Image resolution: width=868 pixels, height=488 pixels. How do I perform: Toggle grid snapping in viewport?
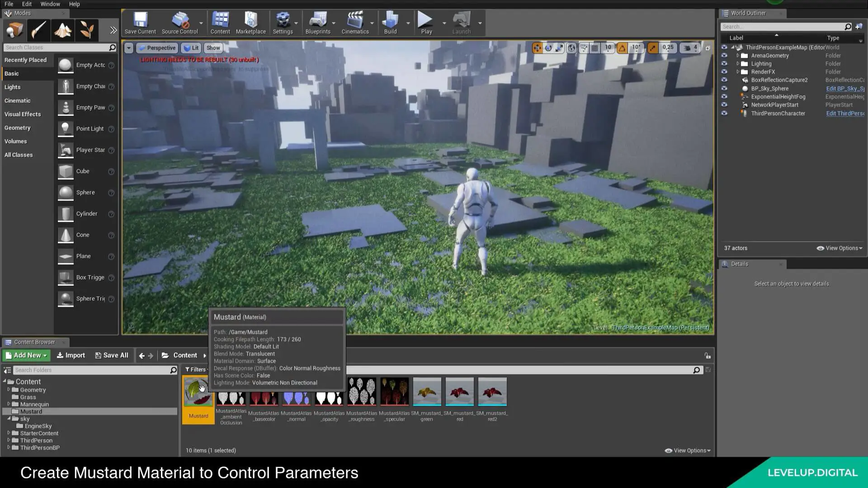point(595,48)
